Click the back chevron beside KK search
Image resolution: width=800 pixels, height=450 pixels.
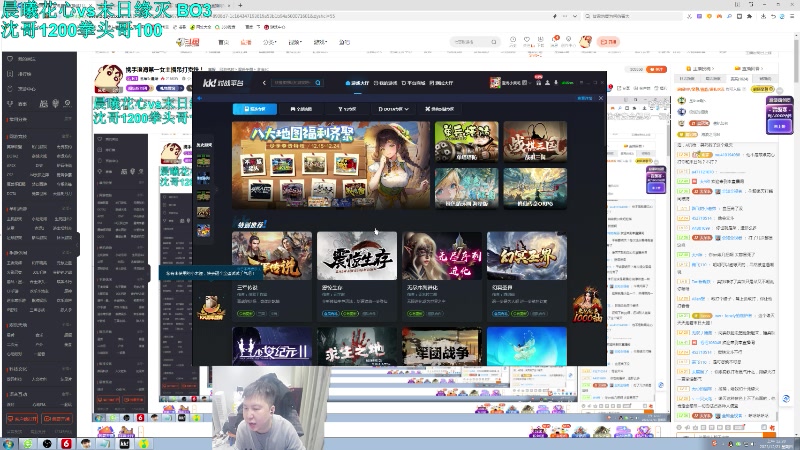tap(264, 83)
